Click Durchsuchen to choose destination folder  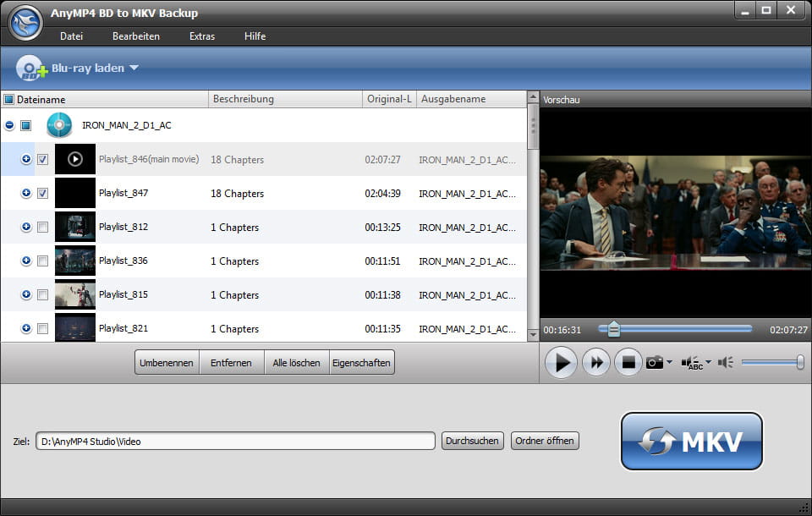(x=472, y=441)
